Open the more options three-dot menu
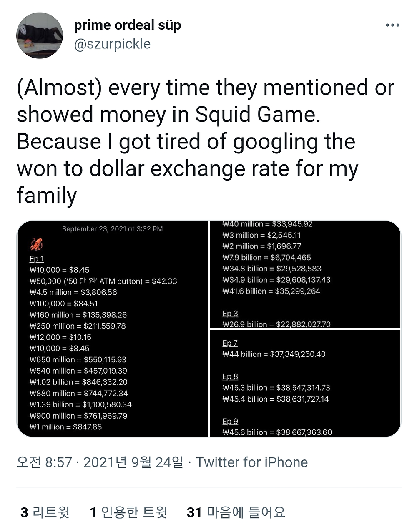The height and width of the screenshot is (532, 417). pyautogui.click(x=392, y=25)
